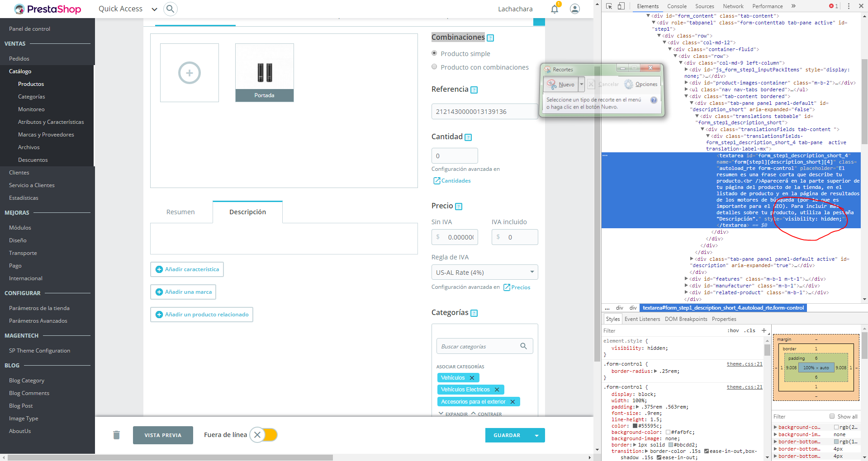Viewport: 868px width, 461px height.
Task: Open the DevTools three-dot menu
Action: [849, 6]
